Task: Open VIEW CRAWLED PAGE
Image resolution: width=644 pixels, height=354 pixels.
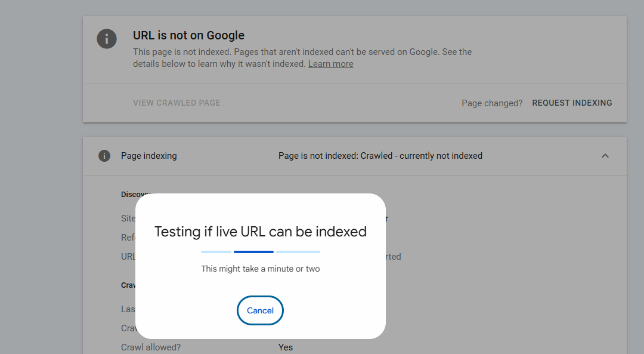Action: pyautogui.click(x=177, y=103)
